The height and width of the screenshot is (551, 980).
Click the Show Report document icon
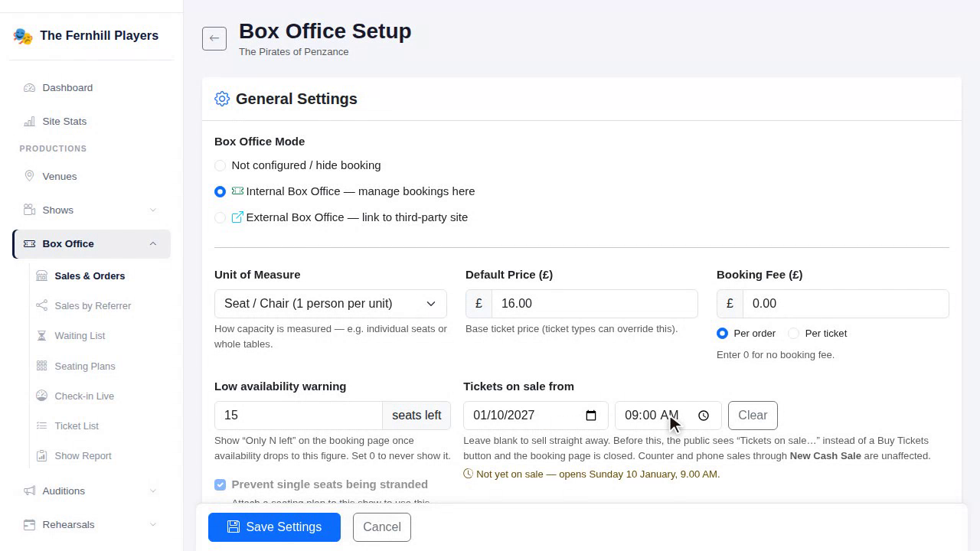41,455
